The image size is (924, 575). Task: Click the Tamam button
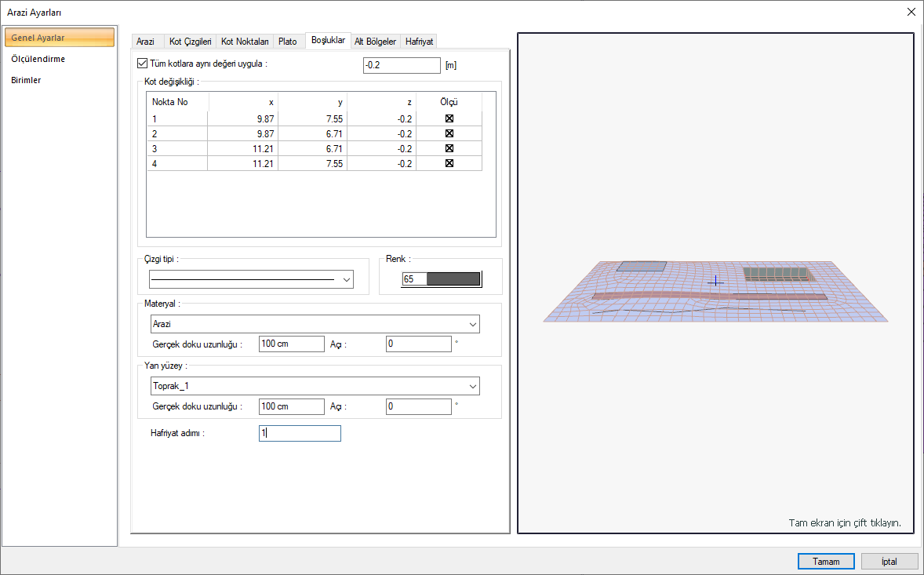(x=826, y=562)
